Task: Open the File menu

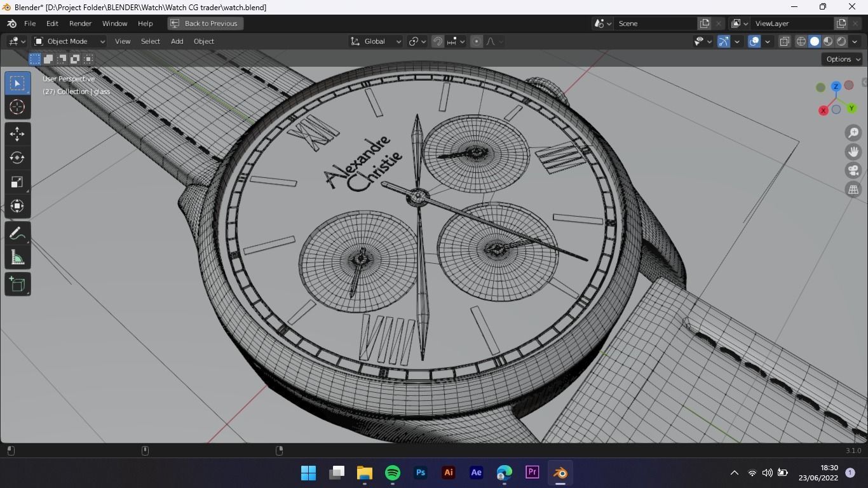Action: tap(30, 24)
